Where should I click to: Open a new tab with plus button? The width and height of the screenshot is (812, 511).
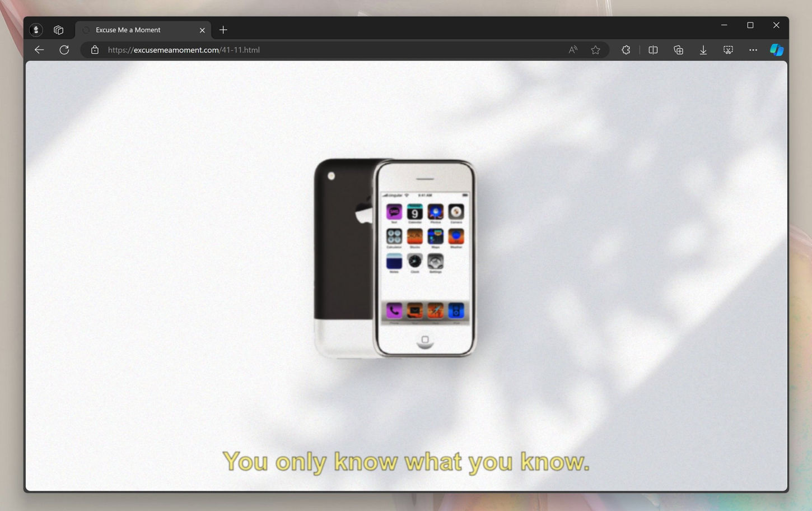[x=223, y=30]
